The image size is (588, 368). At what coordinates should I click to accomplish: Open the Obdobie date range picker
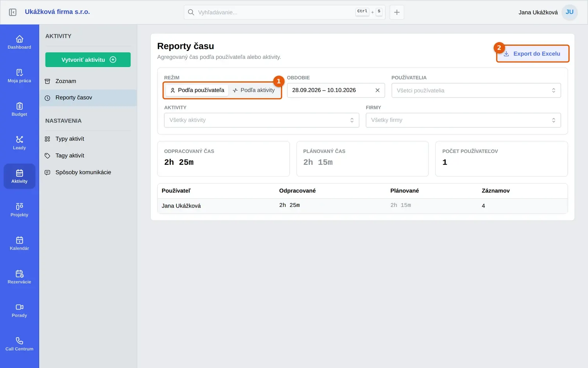[336, 90]
